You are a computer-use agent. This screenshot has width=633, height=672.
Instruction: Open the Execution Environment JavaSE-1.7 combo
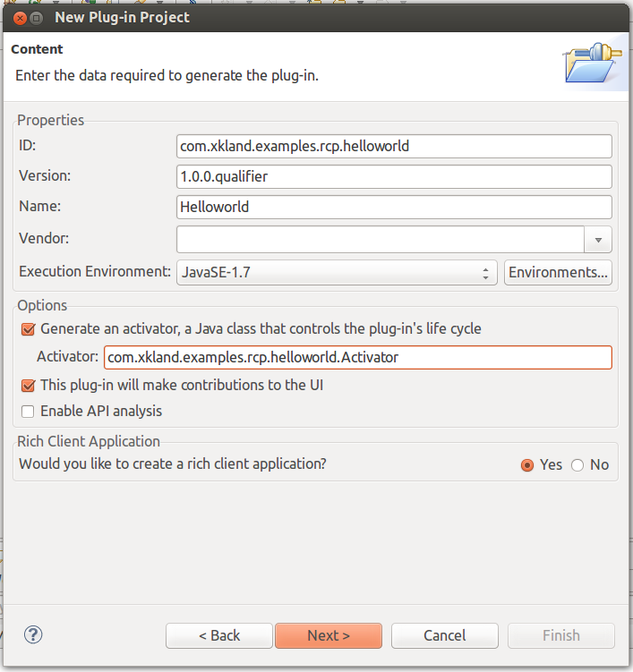(337, 273)
